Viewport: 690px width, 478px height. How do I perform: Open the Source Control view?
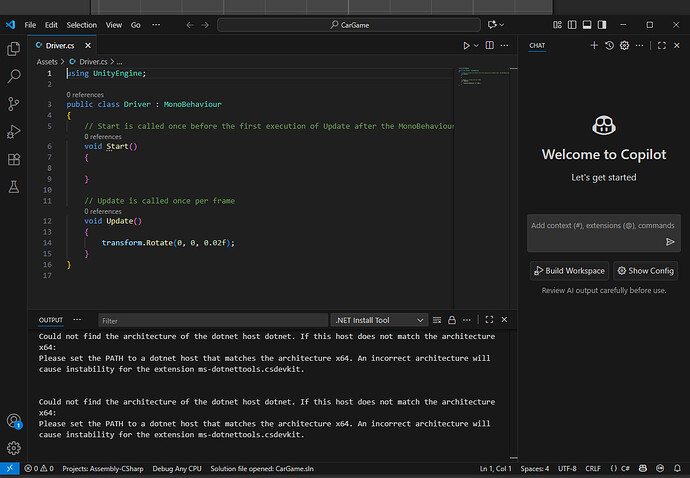[x=14, y=104]
